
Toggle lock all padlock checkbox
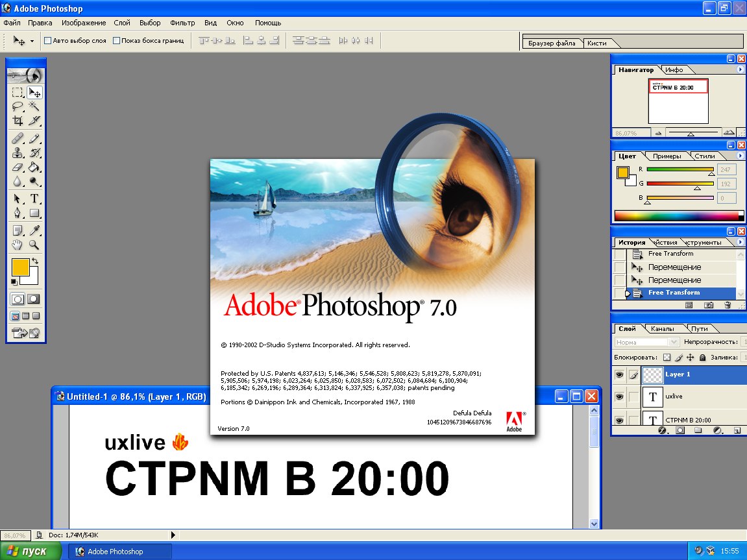(x=702, y=357)
